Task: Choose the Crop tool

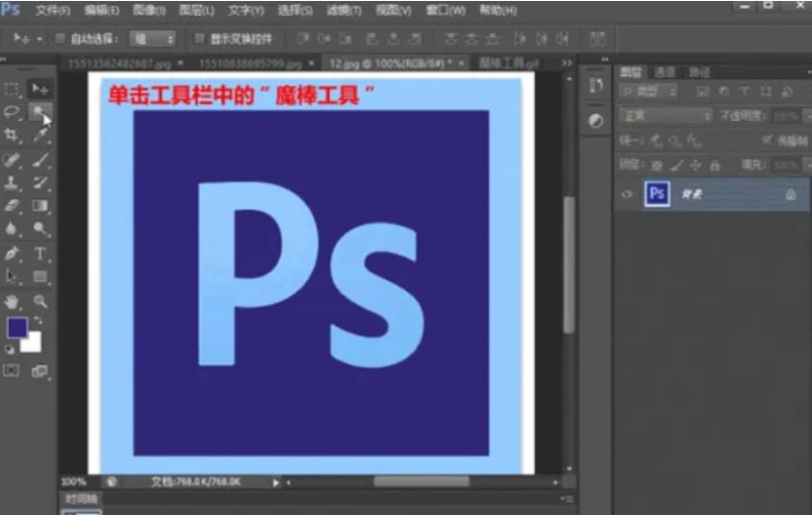Action: (x=13, y=135)
